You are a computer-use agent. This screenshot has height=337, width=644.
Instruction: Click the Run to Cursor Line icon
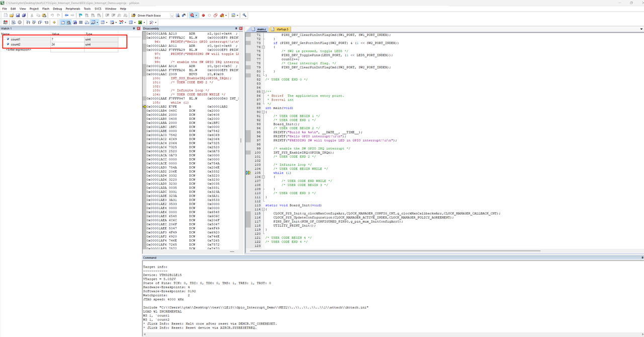click(x=46, y=22)
